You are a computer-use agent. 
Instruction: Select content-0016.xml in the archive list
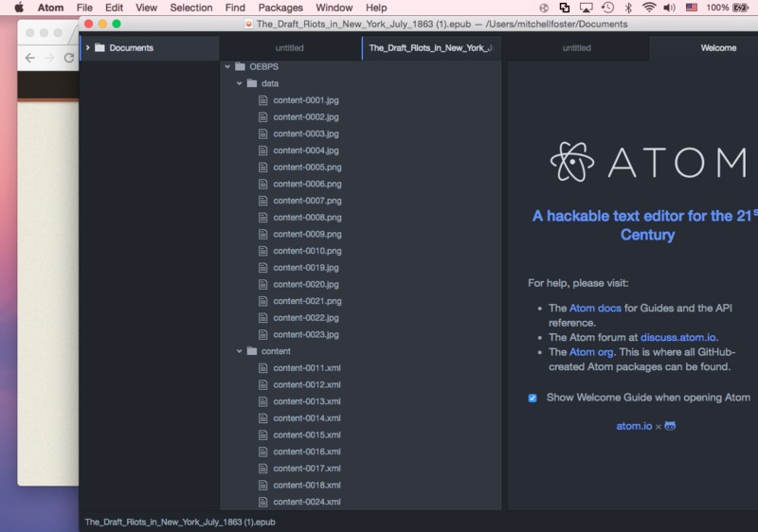click(307, 452)
